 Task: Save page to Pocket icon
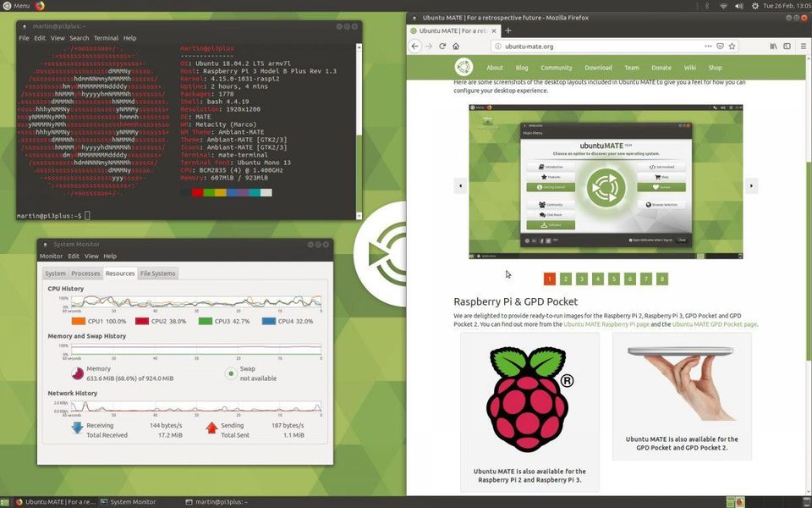pos(720,46)
